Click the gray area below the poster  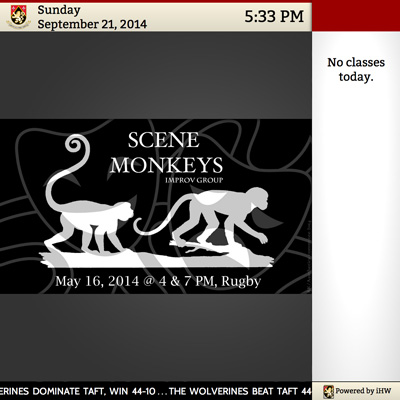(156, 337)
